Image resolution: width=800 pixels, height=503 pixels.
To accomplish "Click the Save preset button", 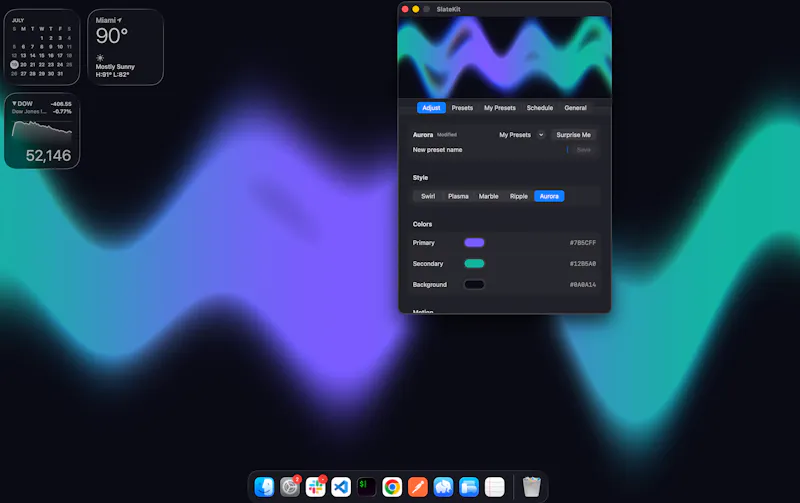I will [583, 149].
